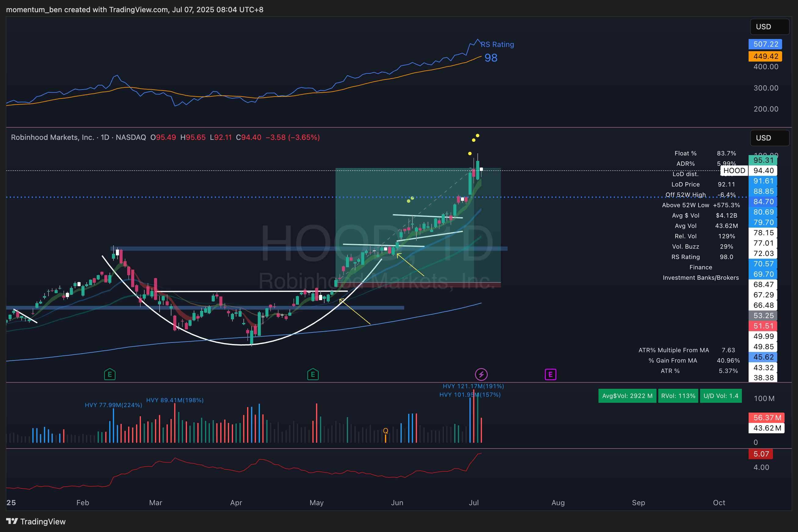Click the orange 449.42 moving average label

click(x=765, y=56)
